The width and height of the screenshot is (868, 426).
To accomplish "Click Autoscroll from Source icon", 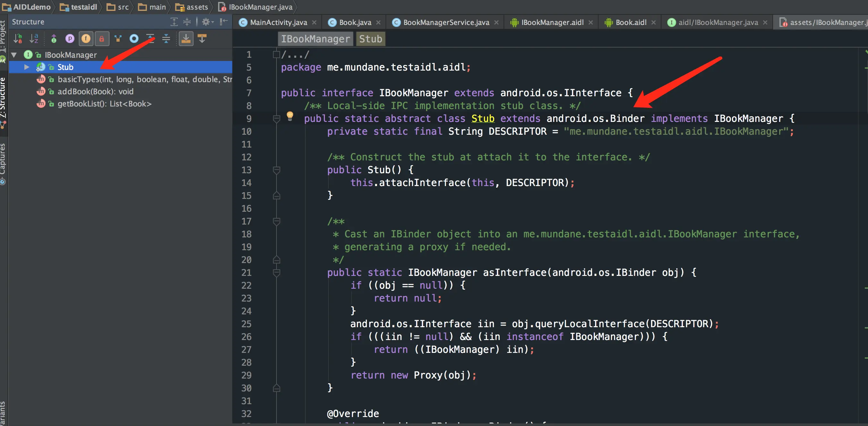I will (x=202, y=39).
